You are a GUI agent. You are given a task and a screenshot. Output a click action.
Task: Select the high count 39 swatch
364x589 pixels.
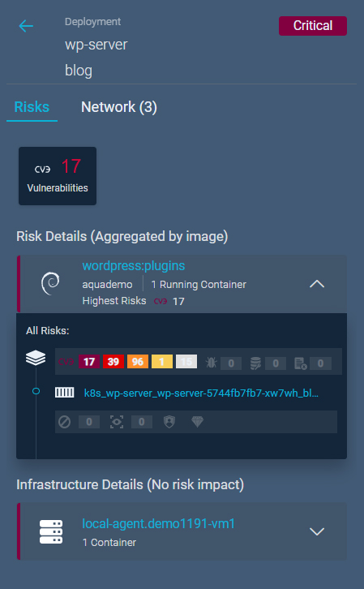113,362
